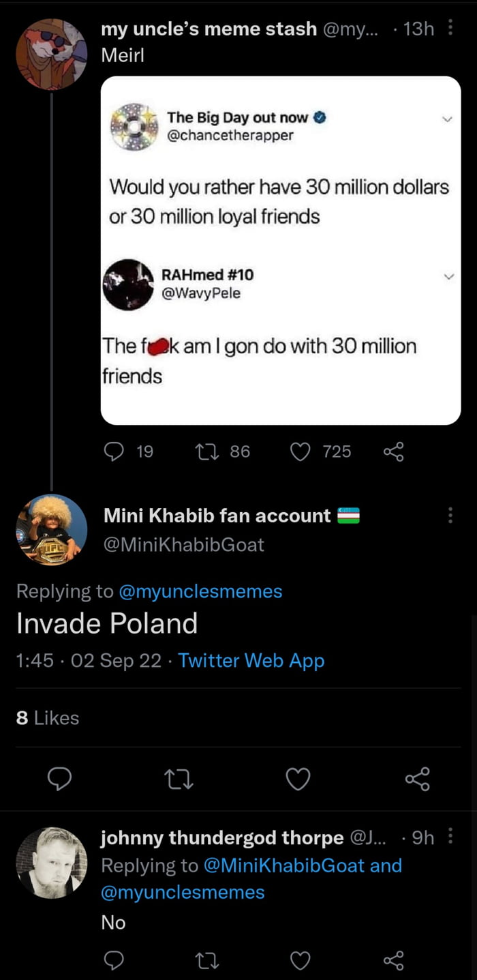Reply to johnny thundergod thorpe's tweet
The height and width of the screenshot is (980, 477).
tap(114, 960)
